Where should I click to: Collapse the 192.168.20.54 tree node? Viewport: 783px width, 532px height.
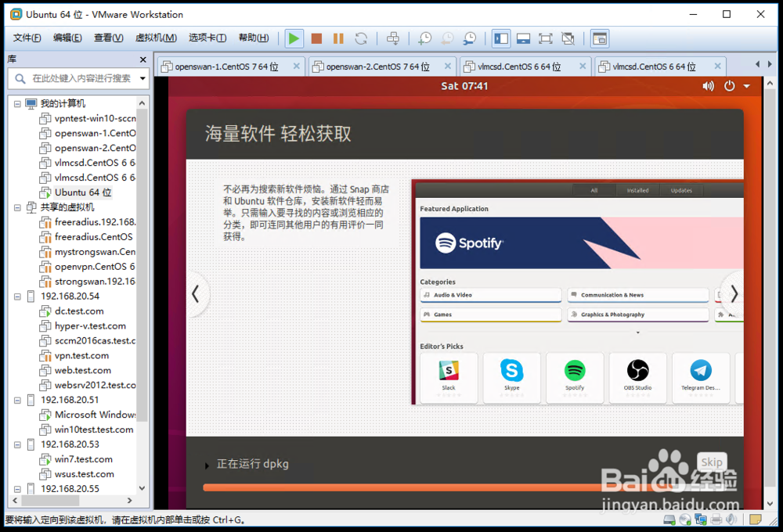click(17, 297)
